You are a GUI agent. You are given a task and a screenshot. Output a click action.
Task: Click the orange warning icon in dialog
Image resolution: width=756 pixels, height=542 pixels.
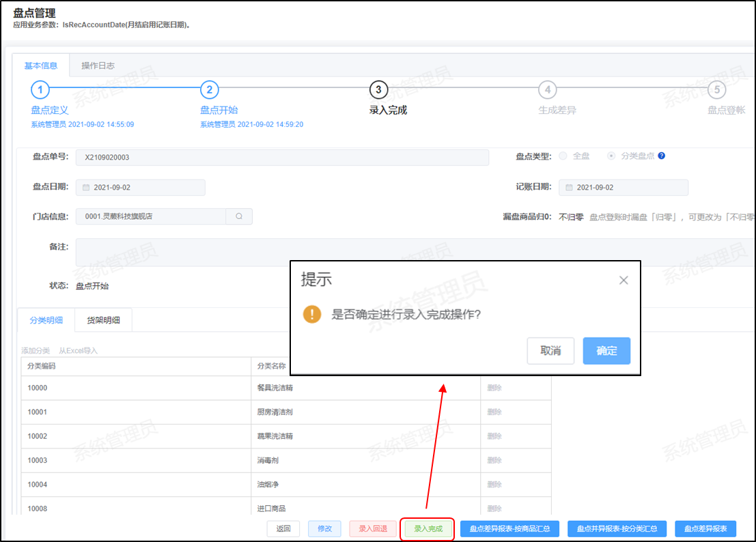[312, 314]
